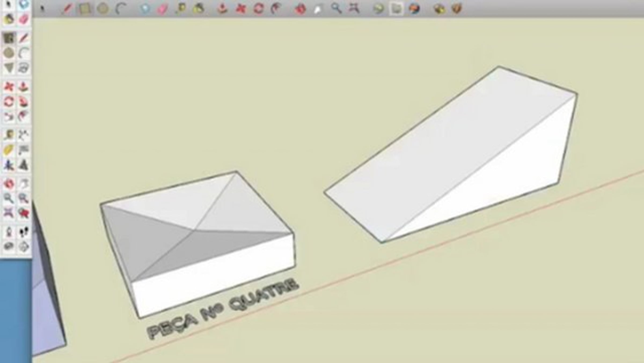644x363 pixels.
Task: Click the Walk footprints tool
Action: tap(24, 232)
